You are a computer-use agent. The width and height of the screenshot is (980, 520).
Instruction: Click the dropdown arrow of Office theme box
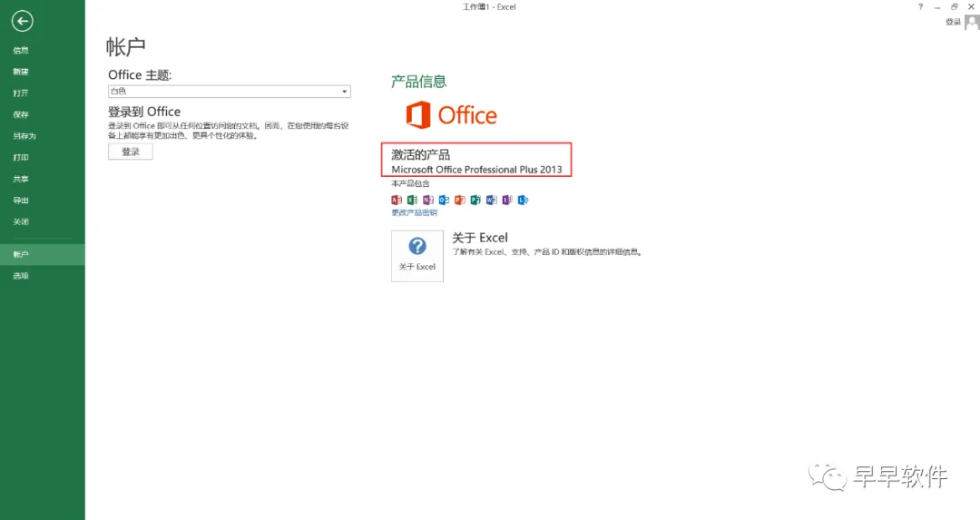[x=345, y=92]
